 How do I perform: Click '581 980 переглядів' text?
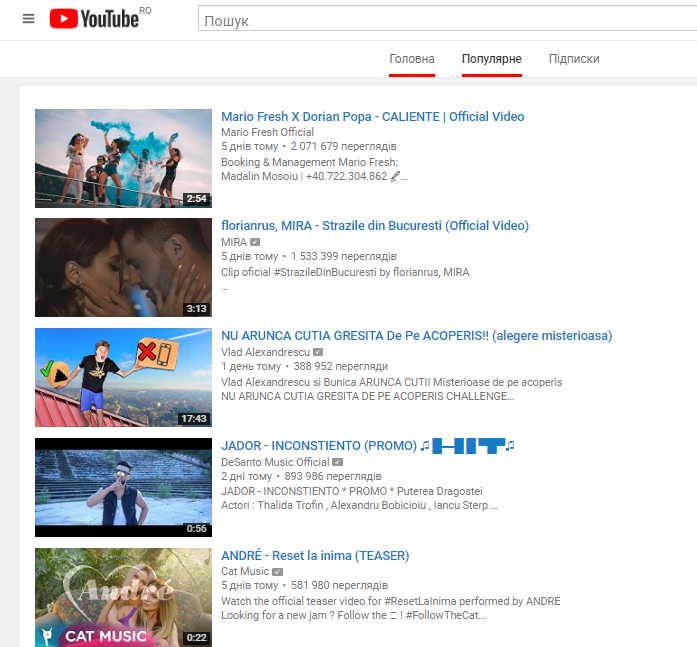(x=340, y=585)
